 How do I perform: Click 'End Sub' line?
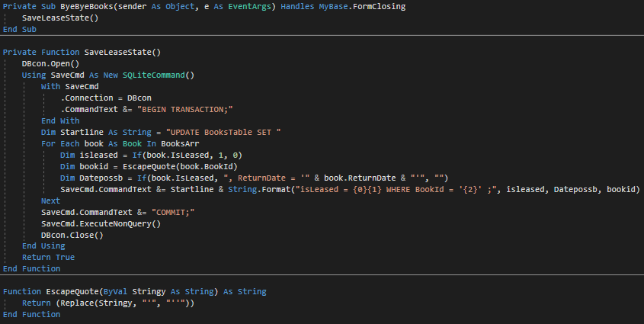pyautogui.click(x=20, y=29)
